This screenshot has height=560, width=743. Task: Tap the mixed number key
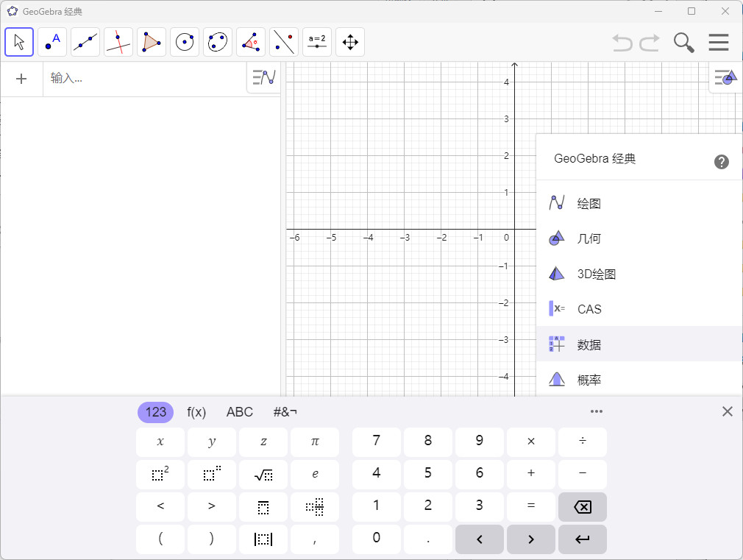pos(315,506)
